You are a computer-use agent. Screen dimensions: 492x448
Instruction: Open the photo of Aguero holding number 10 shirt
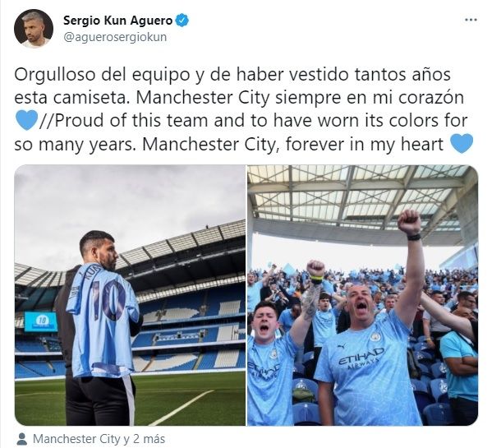[130, 295]
